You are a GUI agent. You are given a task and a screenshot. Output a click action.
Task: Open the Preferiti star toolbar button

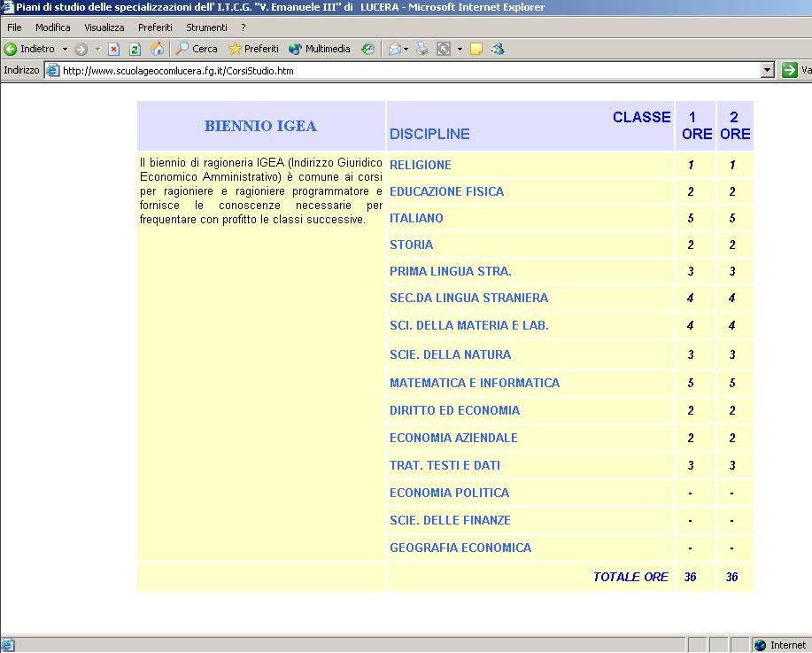click(253, 49)
